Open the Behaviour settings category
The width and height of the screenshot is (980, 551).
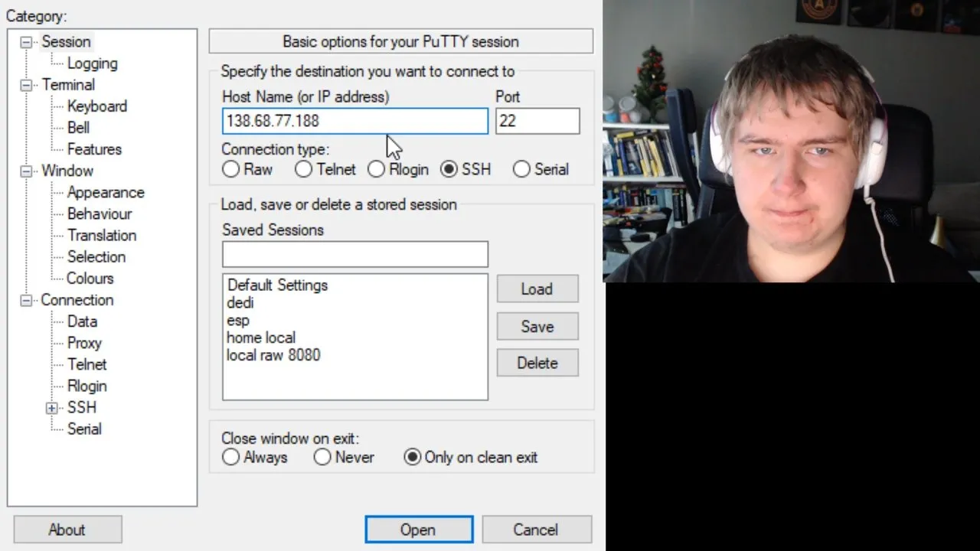point(100,214)
